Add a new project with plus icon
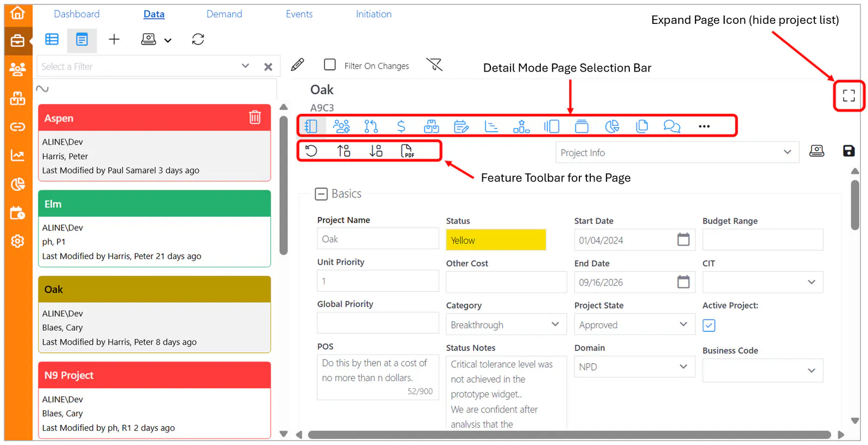 [x=114, y=39]
